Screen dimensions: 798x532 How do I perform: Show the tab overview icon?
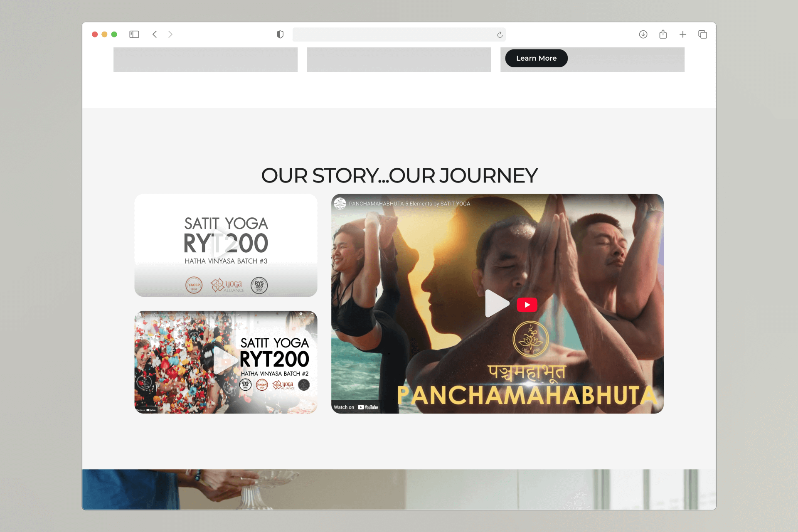702,34
